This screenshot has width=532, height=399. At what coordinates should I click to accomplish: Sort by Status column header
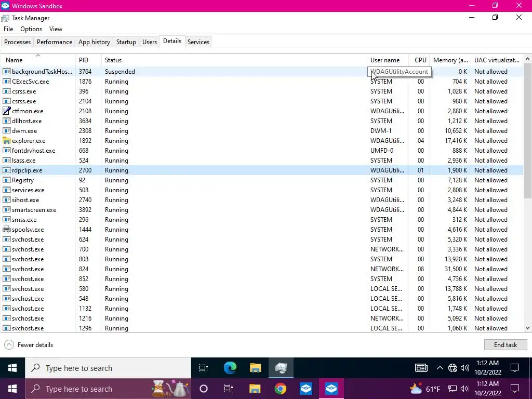(x=234, y=60)
